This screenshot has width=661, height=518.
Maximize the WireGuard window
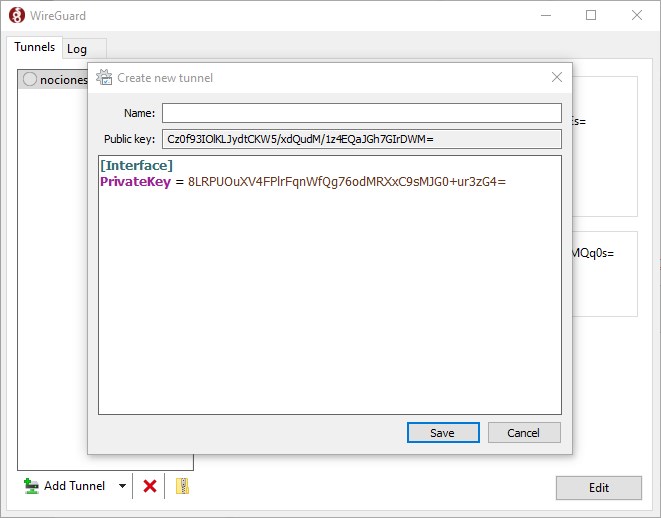(591, 16)
